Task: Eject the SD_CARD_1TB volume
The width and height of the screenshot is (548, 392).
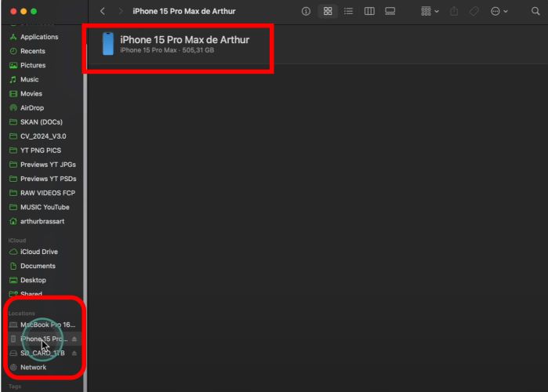Action: (x=74, y=354)
